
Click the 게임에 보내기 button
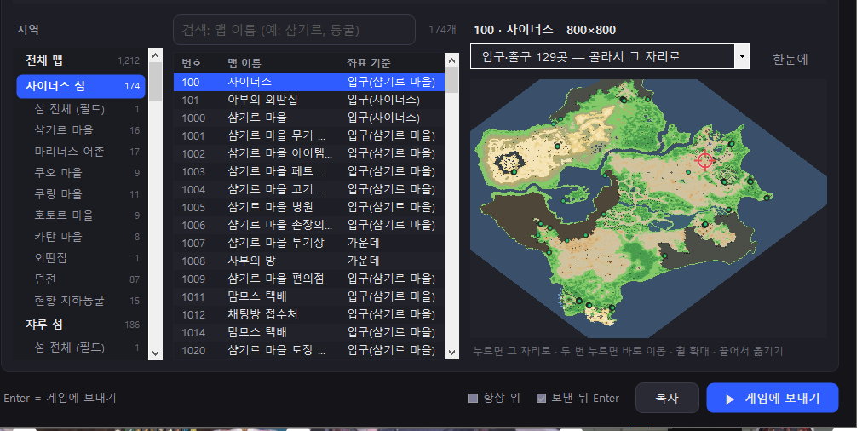(x=773, y=398)
